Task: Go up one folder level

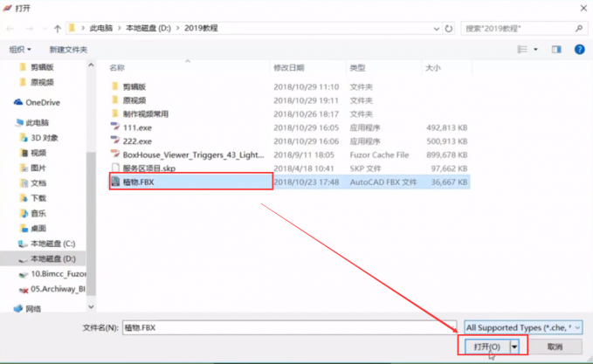Action: (58, 29)
